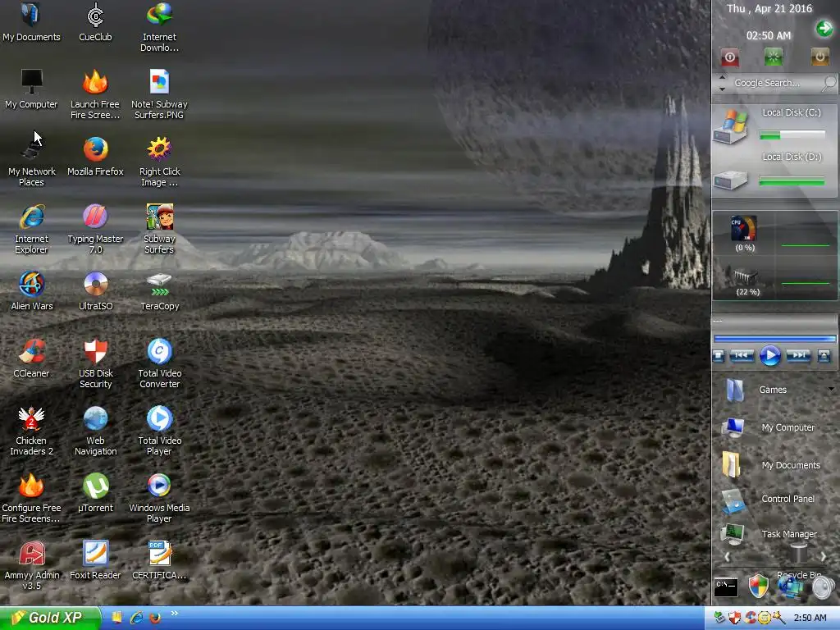Click the magnifier icon in Google Search

(829, 83)
